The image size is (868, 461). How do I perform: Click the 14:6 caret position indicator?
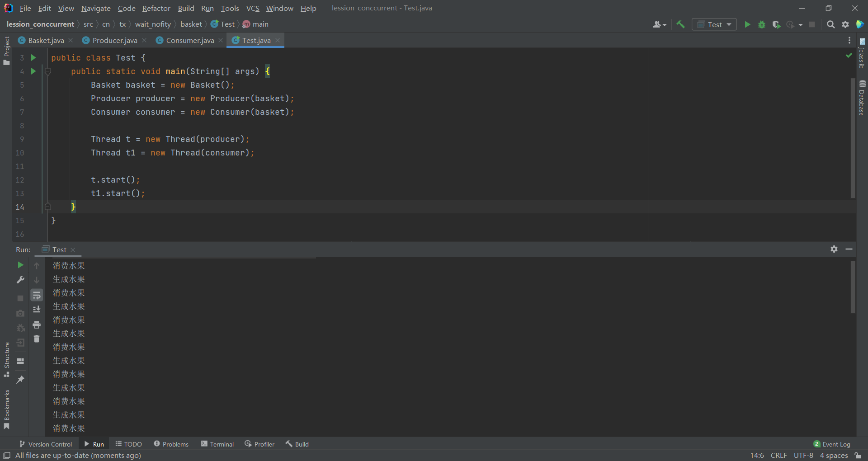[757, 456]
